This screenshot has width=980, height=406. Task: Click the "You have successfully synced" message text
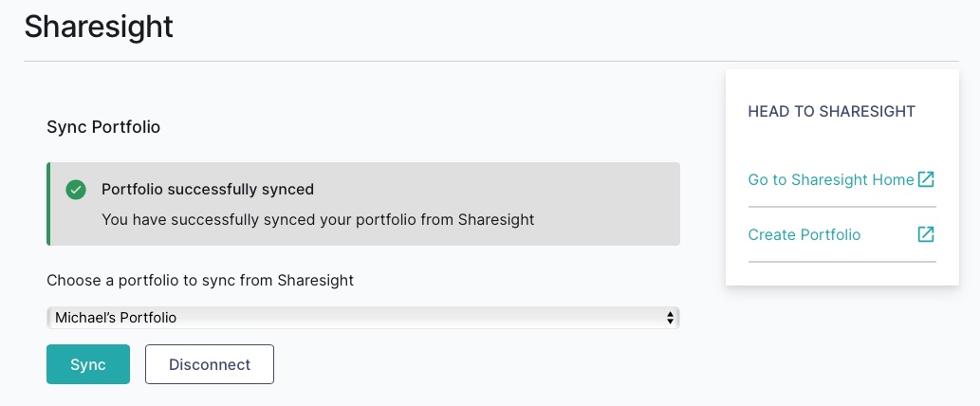[318, 219]
